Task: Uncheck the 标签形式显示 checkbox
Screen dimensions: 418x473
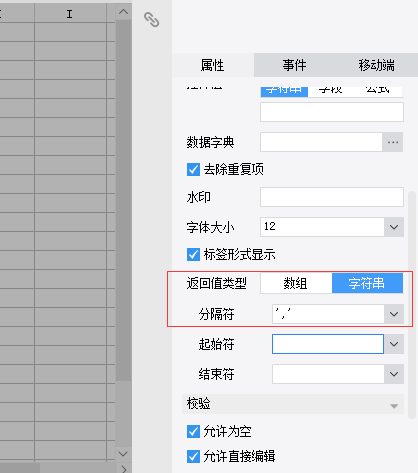Action: 193,254
